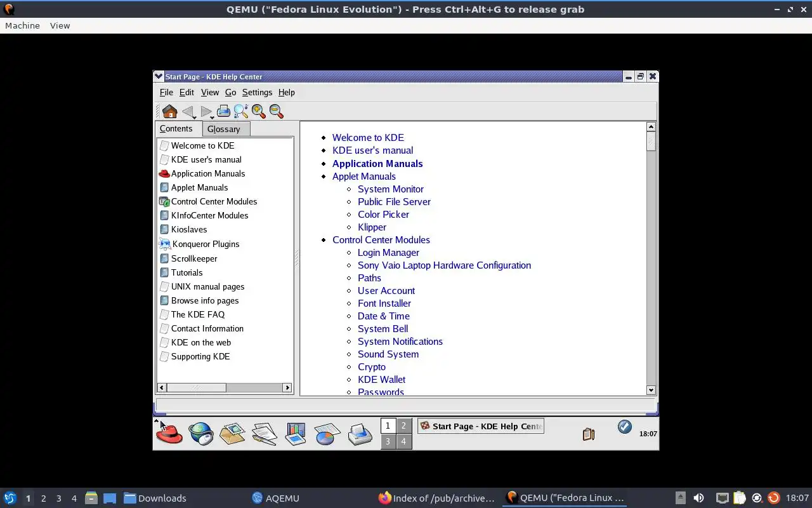Zoom out using the minus magnifier icon
This screenshot has width=812, height=508.
[276, 111]
